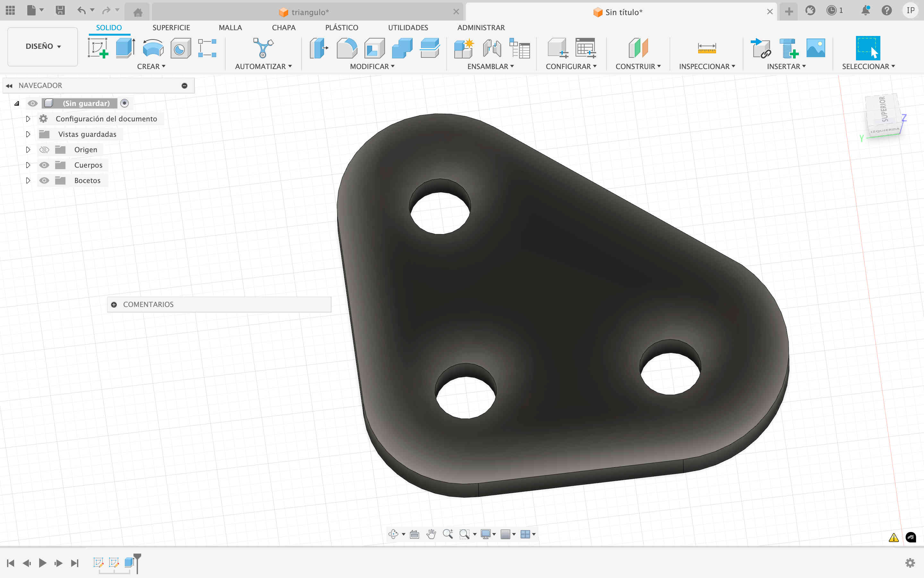Viewport: 924px width, 578px height.
Task: Switch to the PLÁSTICO tab
Action: pos(342,28)
